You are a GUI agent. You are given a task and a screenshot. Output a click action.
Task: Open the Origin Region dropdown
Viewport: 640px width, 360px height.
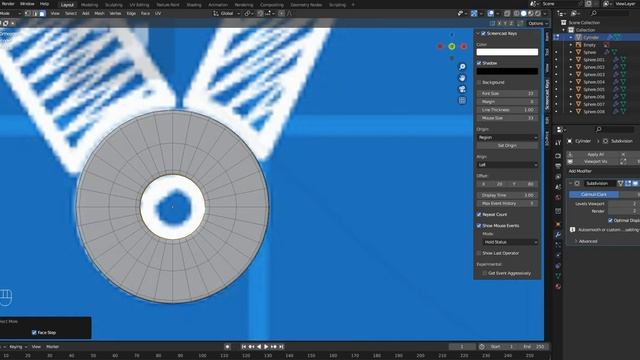(x=507, y=138)
